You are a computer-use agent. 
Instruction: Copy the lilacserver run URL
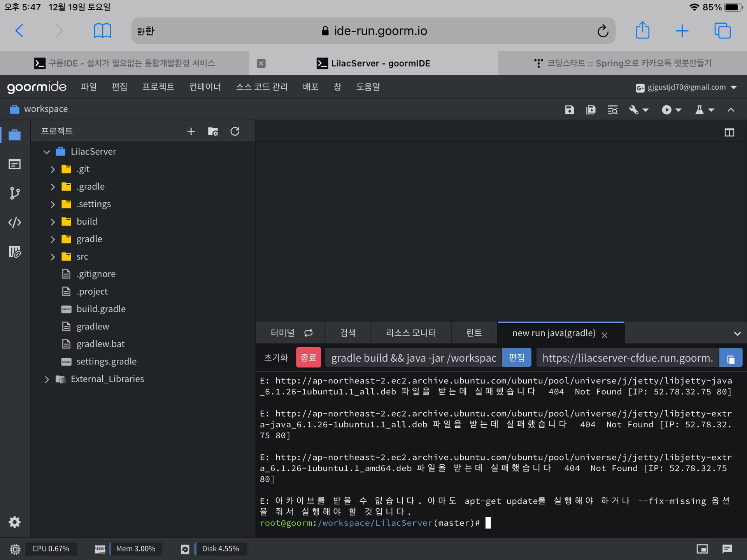730,358
